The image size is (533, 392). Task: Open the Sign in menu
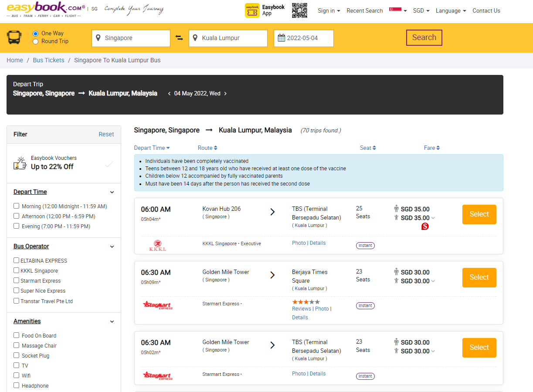329,10
